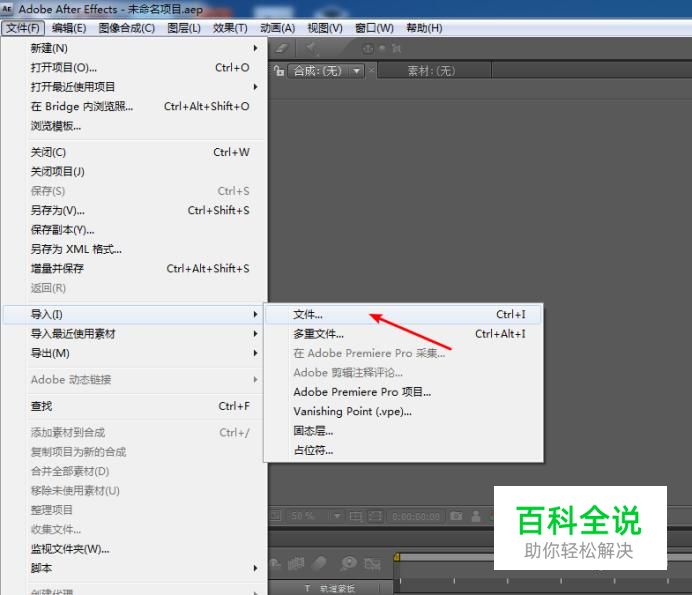This screenshot has height=595, width=692.
Task: Click the title/action safe grid icon in viewer
Action: tap(356, 516)
